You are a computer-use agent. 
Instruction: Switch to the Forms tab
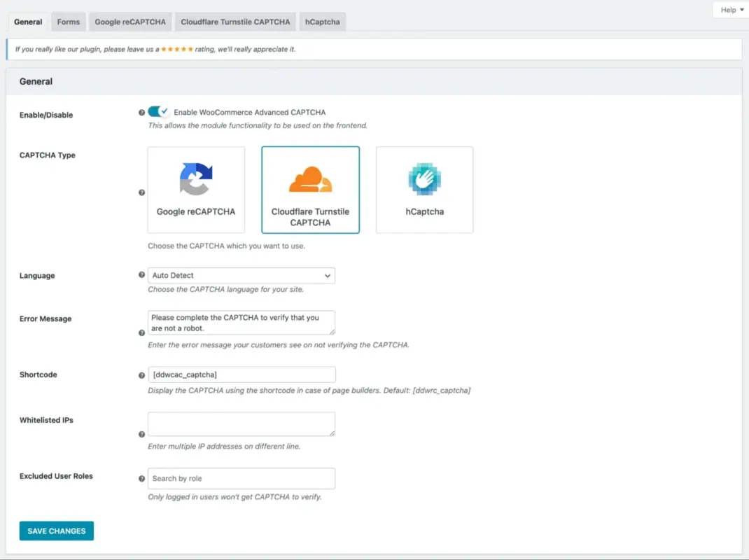tap(69, 22)
